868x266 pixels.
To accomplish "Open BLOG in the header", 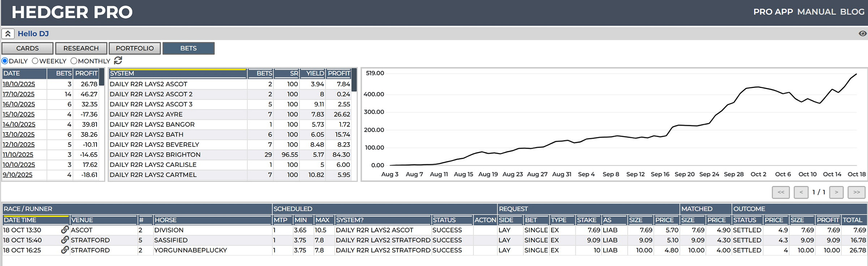I will tap(852, 12).
